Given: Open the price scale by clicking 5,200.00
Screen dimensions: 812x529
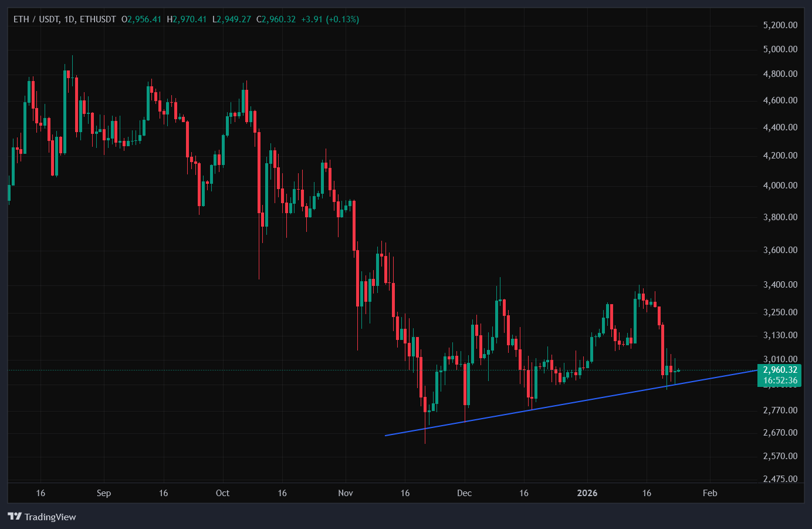Looking at the screenshot, I should click(x=779, y=25).
